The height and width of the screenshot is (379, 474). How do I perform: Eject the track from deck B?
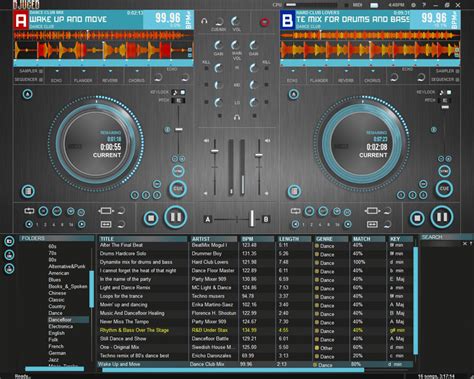[294, 94]
